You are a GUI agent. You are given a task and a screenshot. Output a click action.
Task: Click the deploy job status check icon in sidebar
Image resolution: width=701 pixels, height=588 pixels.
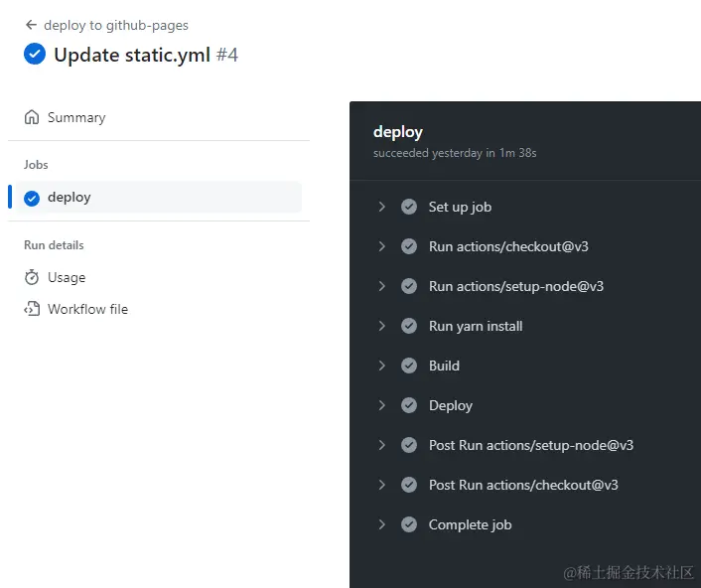click(x=32, y=198)
